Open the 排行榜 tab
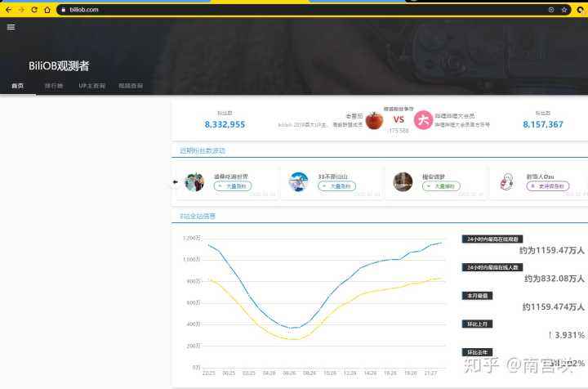 coord(54,86)
